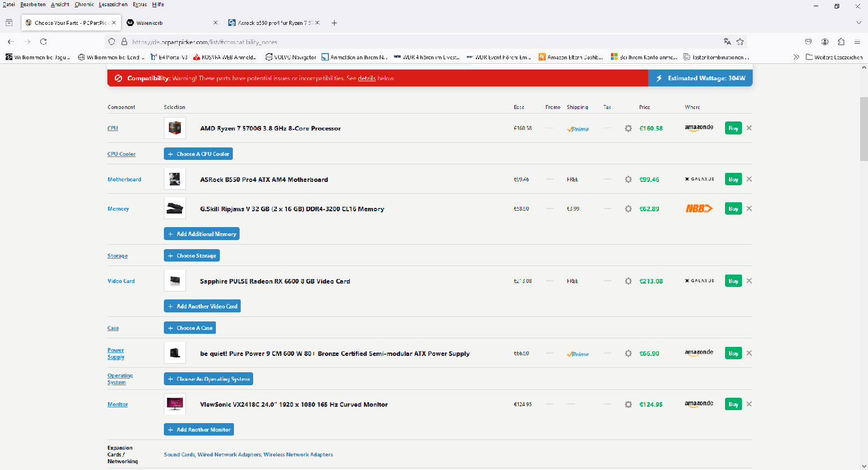This screenshot has height=470, width=868.
Task: Open a new browser tab with plus
Action: pyautogui.click(x=334, y=23)
